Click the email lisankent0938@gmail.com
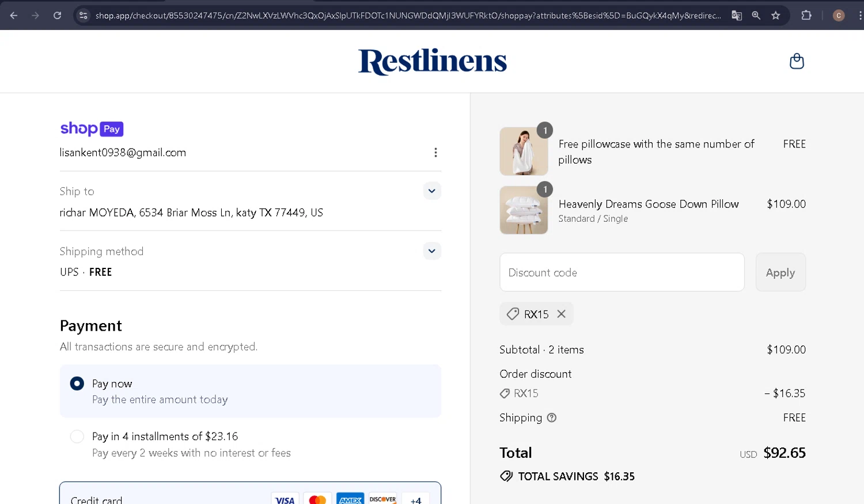The width and height of the screenshot is (864, 504). click(123, 153)
